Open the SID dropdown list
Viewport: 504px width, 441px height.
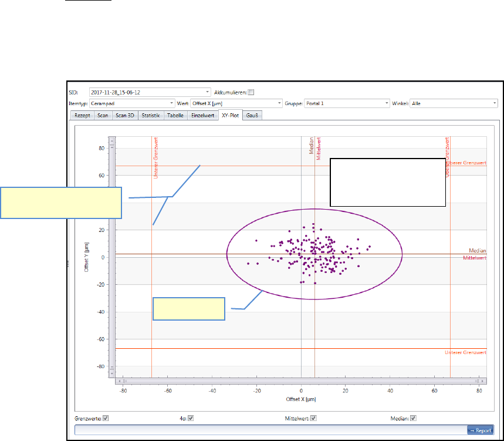208,92
